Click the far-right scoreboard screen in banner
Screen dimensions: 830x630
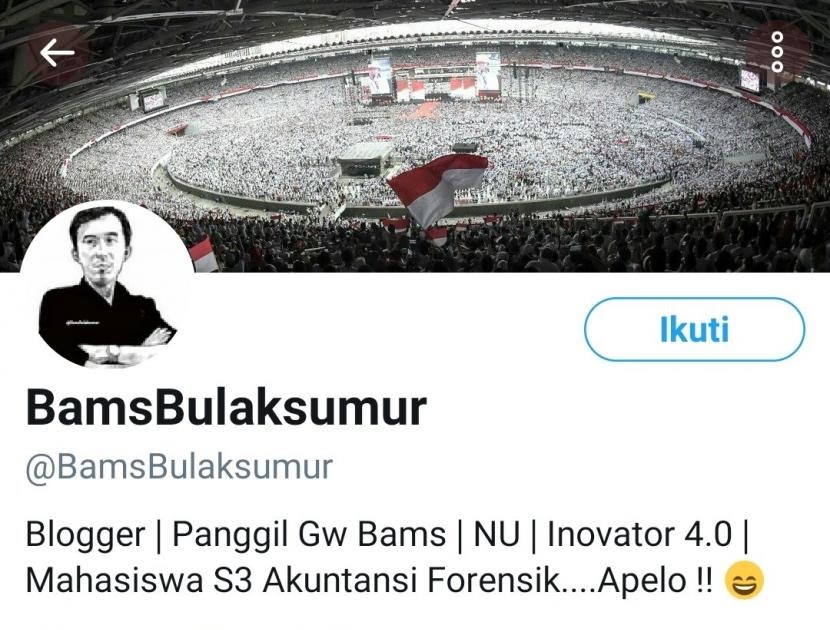750,80
